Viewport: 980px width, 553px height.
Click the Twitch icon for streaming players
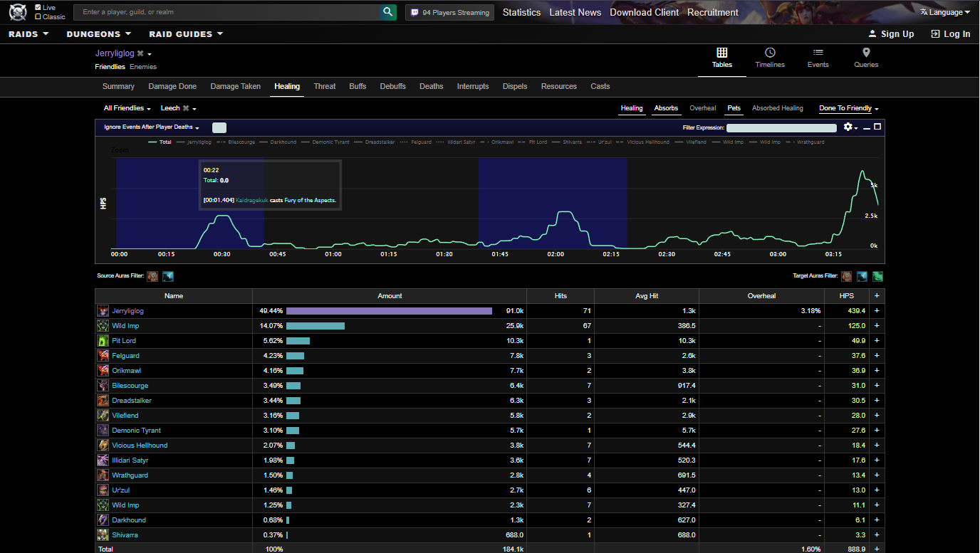pyautogui.click(x=415, y=12)
